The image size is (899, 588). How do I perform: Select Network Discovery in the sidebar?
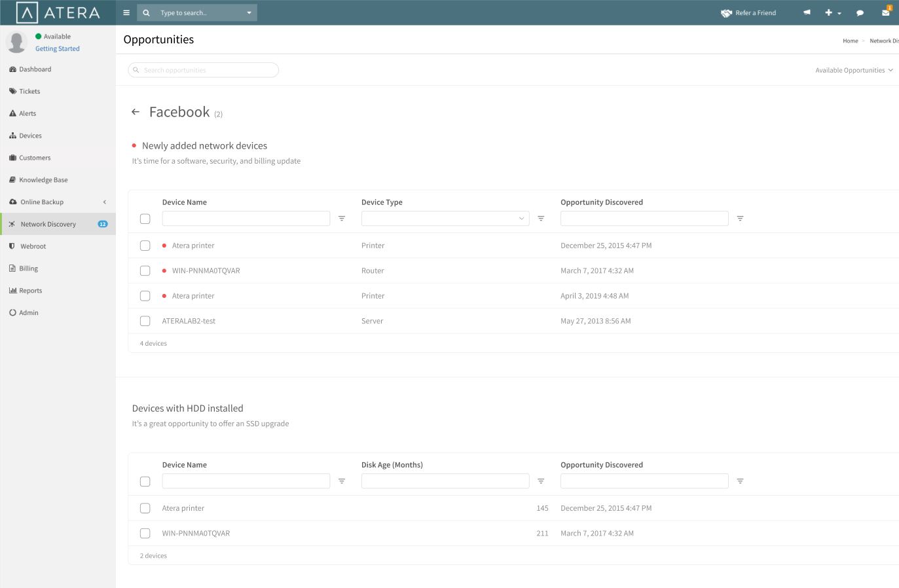click(x=58, y=224)
